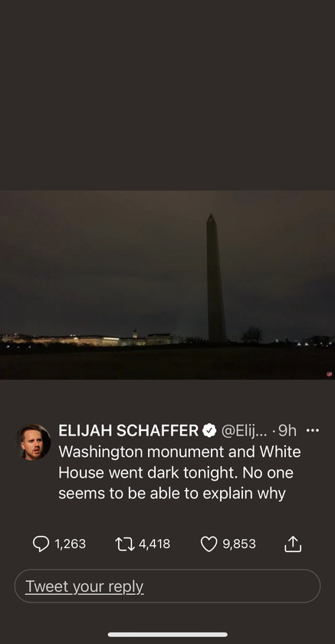The image size is (335, 644).
Task: Click the lit buildings in the photo
Action: click(x=88, y=339)
